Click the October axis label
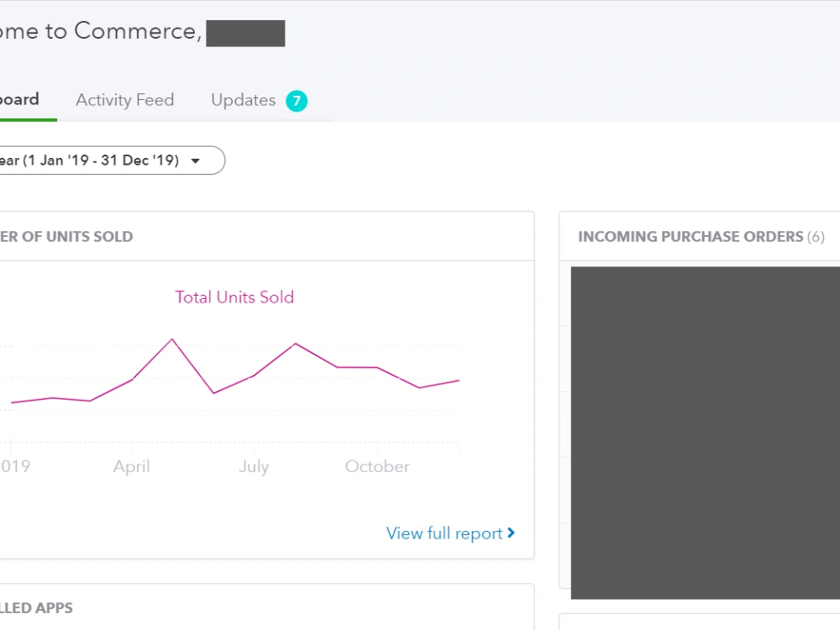The height and width of the screenshot is (630, 840). coord(377,466)
